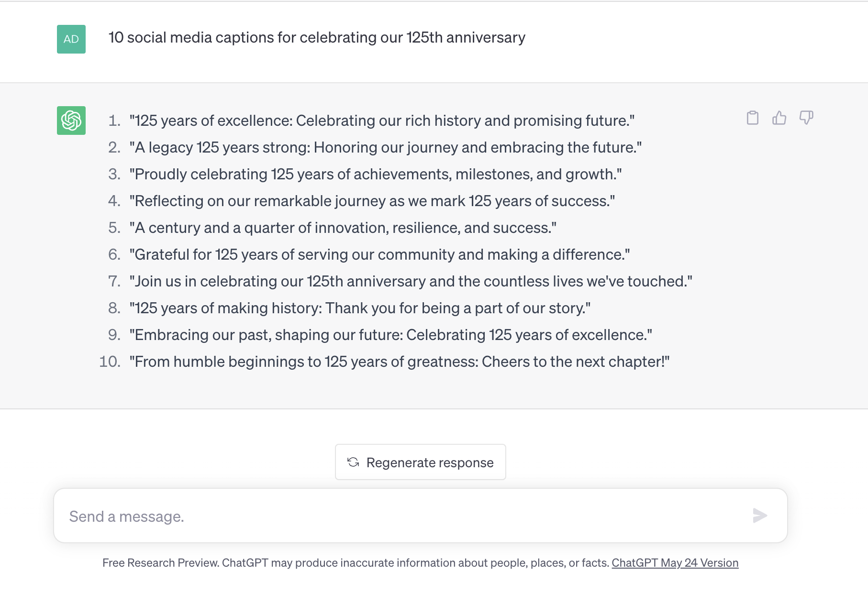The image size is (868, 593).
Task: Click the Regenerate response button
Action: [x=421, y=462]
